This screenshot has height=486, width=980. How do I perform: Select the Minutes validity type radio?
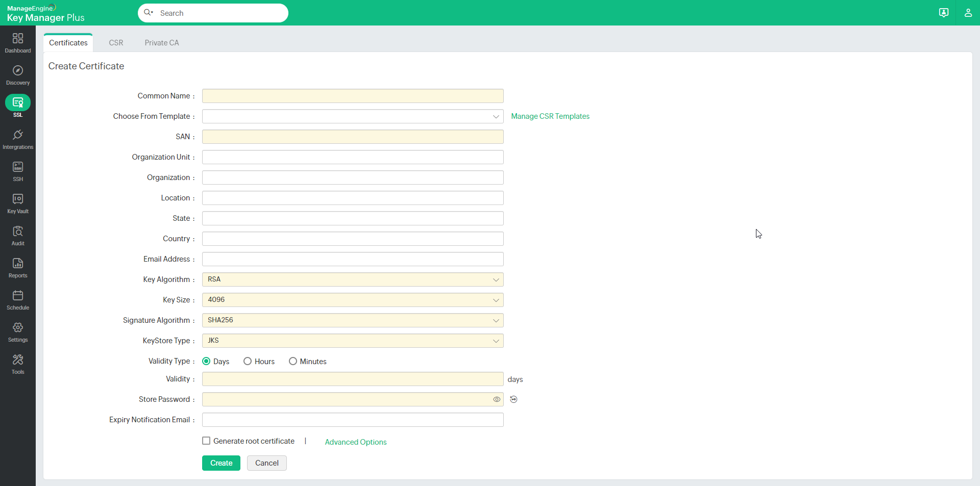click(293, 361)
